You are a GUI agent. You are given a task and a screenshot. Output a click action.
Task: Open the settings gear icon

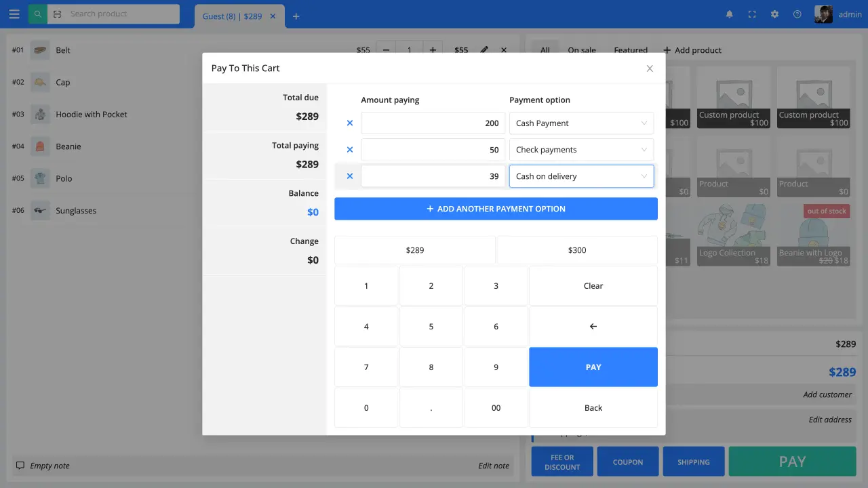click(x=774, y=14)
